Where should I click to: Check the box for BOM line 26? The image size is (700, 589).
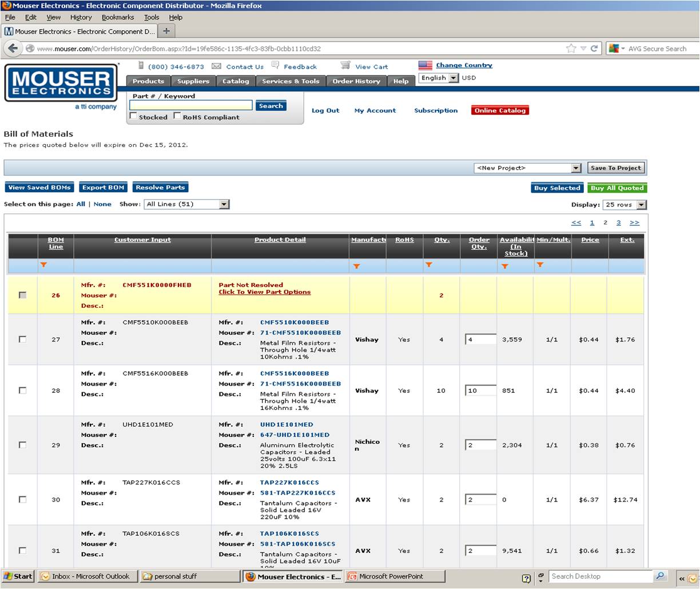[x=22, y=295]
